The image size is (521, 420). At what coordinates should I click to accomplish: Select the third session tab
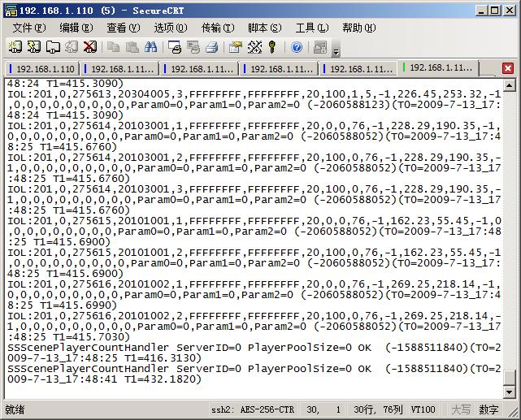201,69
